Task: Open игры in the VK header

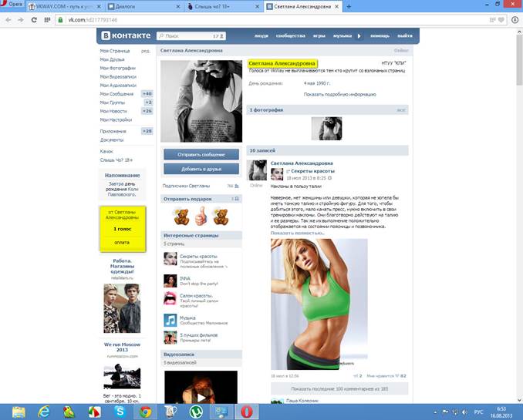Action: pyautogui.click(x=319, y=35)
